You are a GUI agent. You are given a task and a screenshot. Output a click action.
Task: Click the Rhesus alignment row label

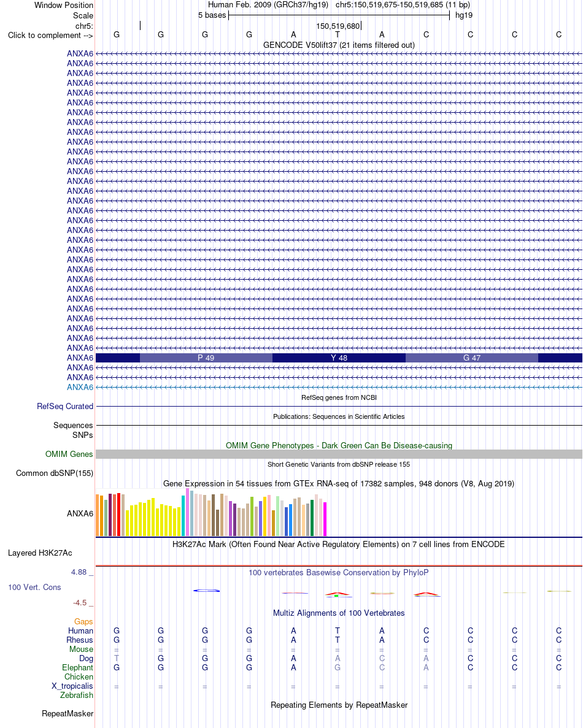pos(80,640)
